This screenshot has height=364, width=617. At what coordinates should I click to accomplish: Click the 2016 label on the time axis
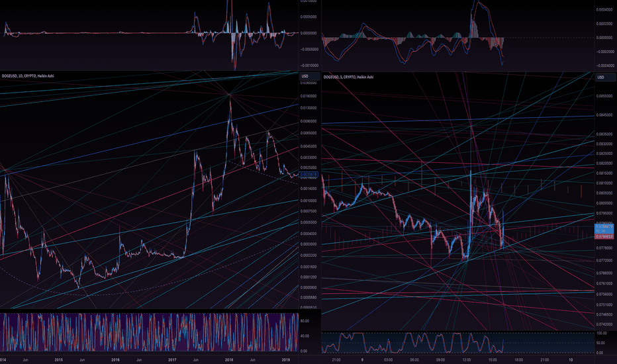(115, 359)
